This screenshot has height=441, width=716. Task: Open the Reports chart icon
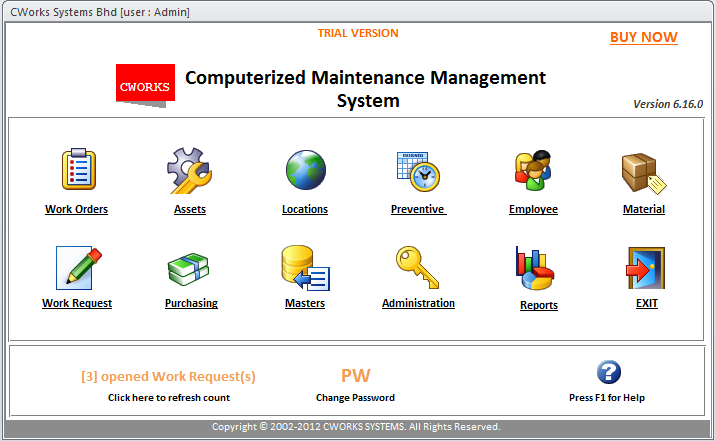tap(535, 268)
